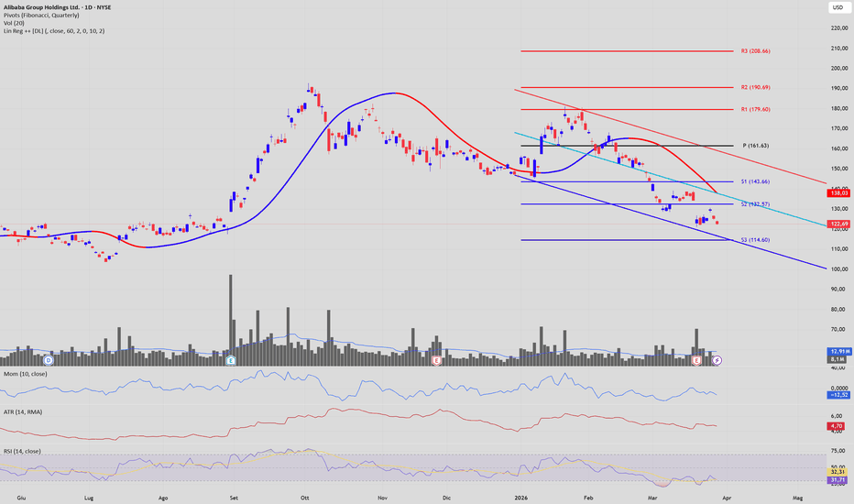The image size is (854, 504).
Task: Open the blue earnings marker near Set
Action: [231, 360]
